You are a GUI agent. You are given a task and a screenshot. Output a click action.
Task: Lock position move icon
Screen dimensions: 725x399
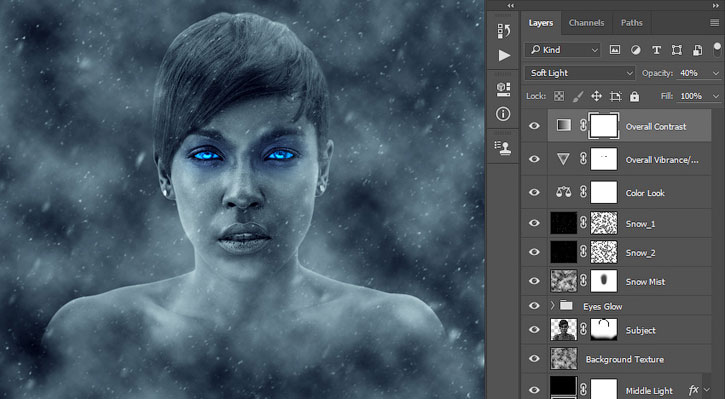coord(596,96)
